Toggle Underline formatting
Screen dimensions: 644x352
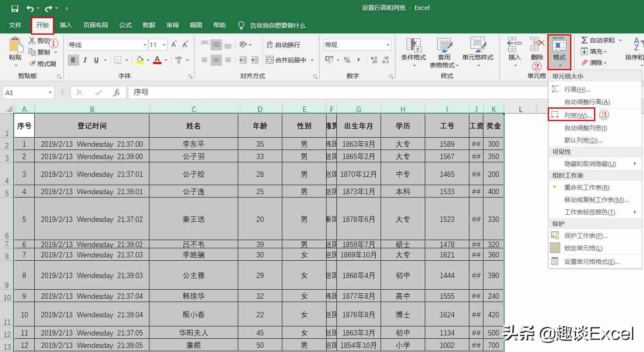(96, 60)
